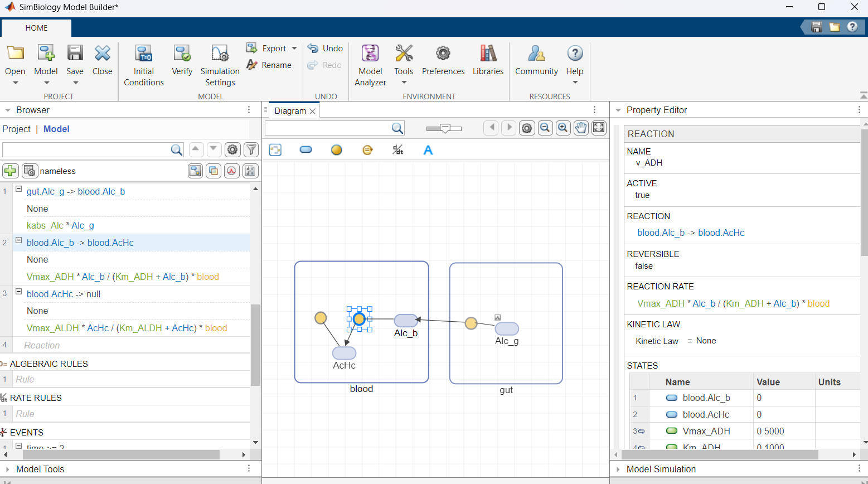Open Simulation Settings
This screenshot has width=868, height=484.
(220, 65)
